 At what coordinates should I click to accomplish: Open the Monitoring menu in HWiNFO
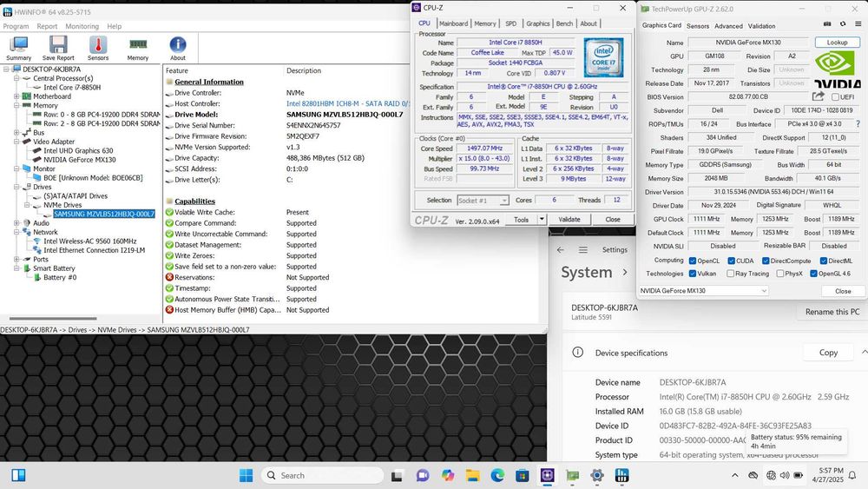[82, 26]
